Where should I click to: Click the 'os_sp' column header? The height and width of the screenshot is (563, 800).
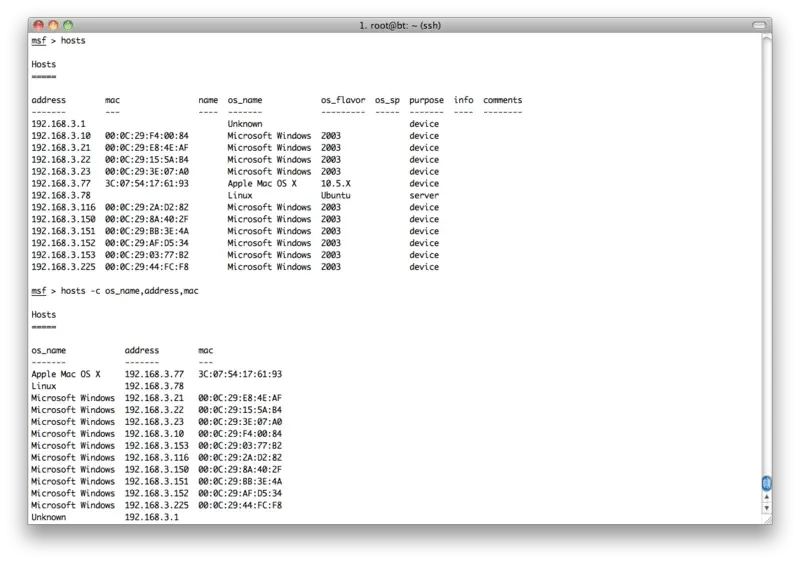click(x=387, y=100)
